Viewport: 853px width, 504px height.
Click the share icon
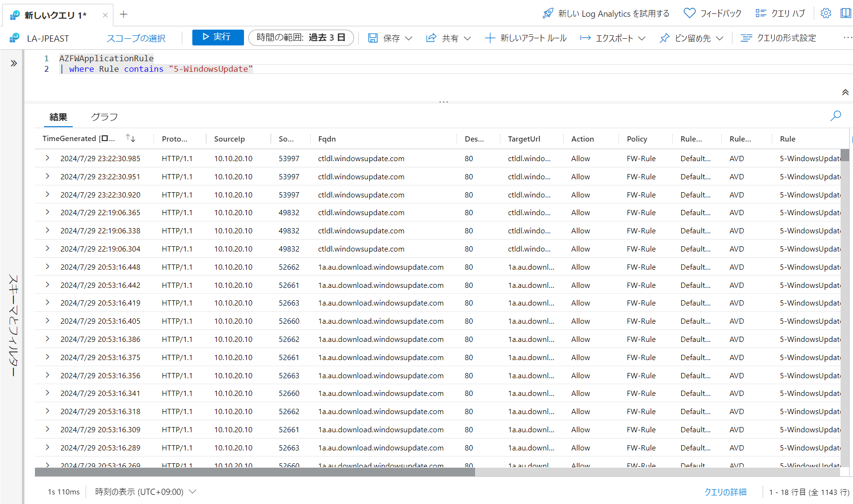[x=431, y=38]
